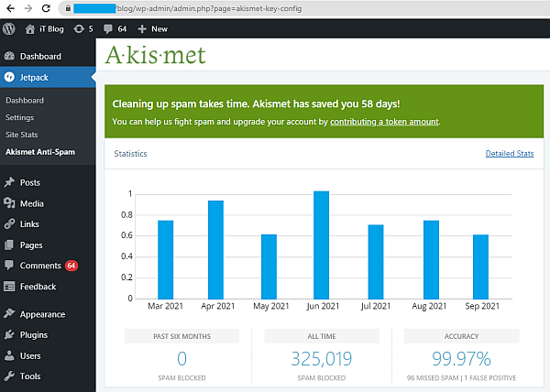The height and width of the screenshot is (392, 550).
Task: Click the Mar 2021 bar in chart
Action: tap(166, 259)
